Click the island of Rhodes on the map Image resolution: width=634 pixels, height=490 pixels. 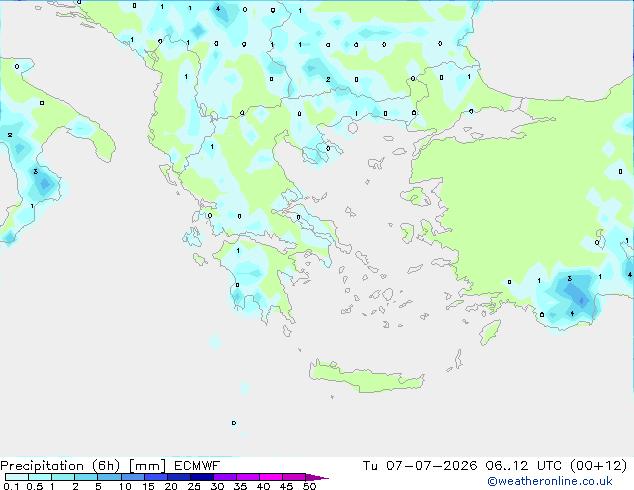[x=490, y=332]
